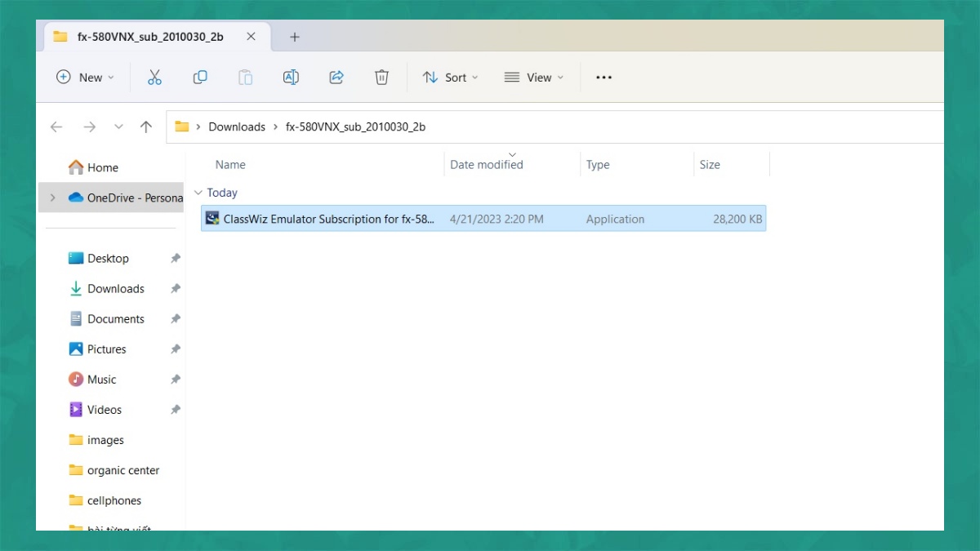The height and width of the screenshot is (551, 980).
Task: Click the Share icon in toolbar
Action: (336, 78)
